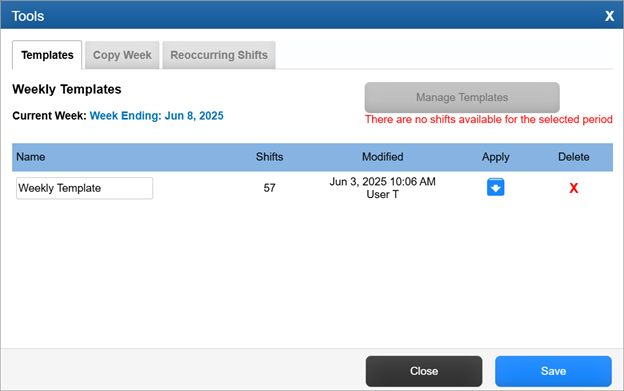The width and height of the screenshot is (624, 391).
Task: Delete the Weekly Template with red X
Action: click(x=573, y=188)
